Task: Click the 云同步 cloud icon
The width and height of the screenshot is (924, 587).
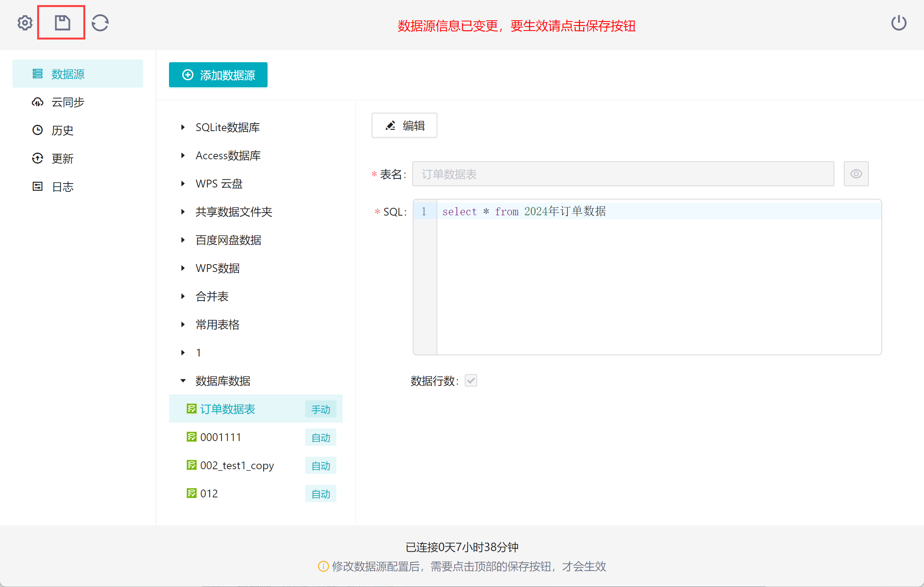Action: click(x=38, y=102)
